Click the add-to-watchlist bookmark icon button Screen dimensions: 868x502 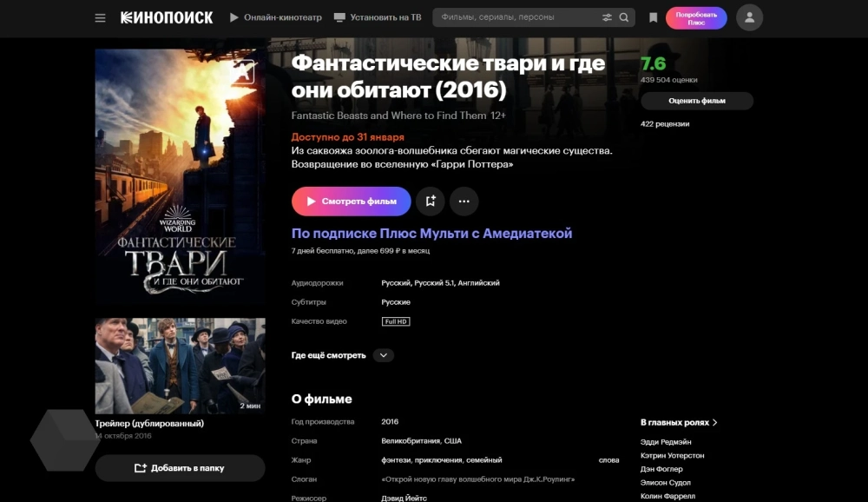[431, 201]
